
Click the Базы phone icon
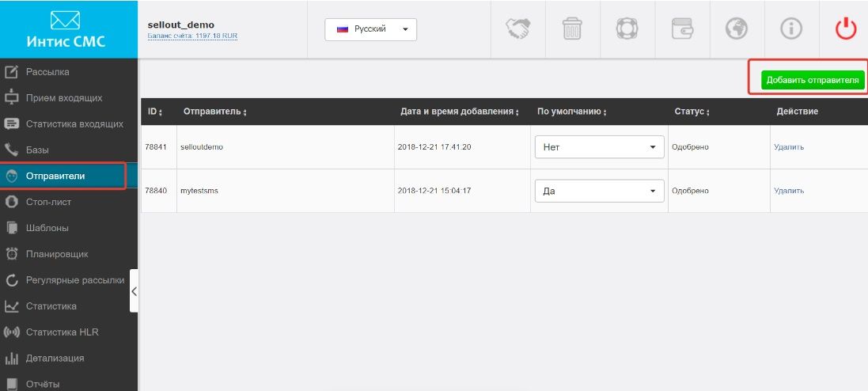(x=12, y=150)
